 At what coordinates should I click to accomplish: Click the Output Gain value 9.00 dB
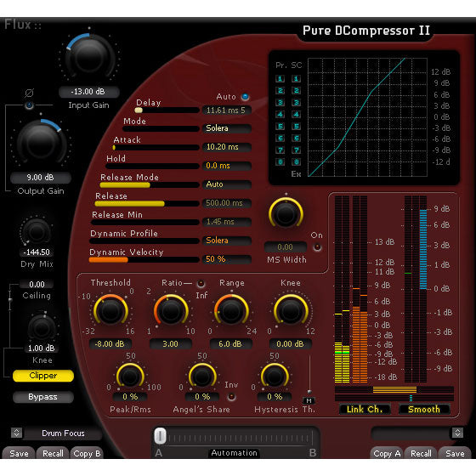(41, 178)
